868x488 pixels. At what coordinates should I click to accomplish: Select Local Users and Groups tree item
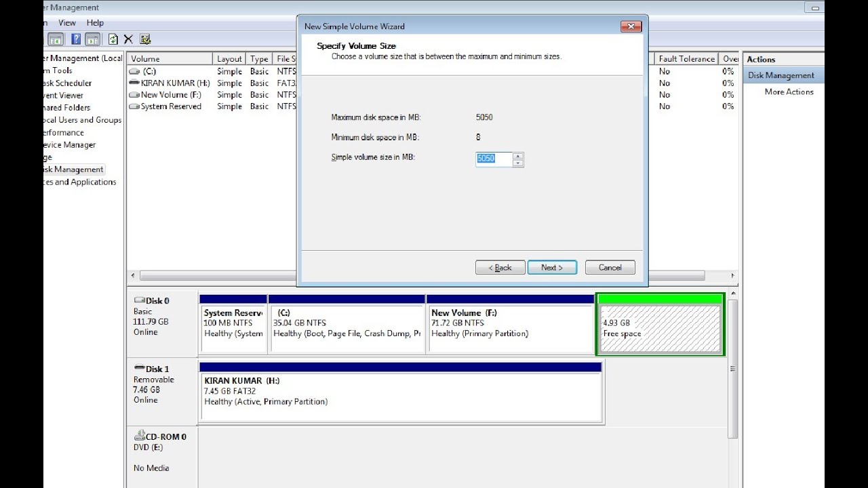[x=82, y=120]
